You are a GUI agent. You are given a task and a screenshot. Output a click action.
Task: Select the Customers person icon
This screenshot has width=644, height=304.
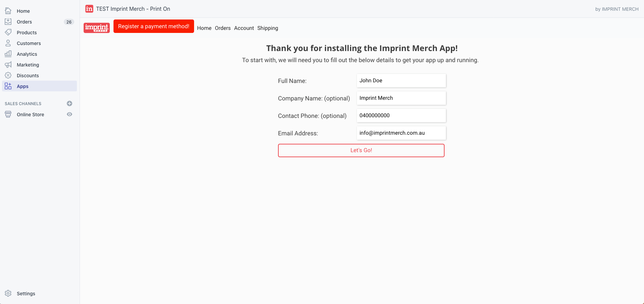8,43
